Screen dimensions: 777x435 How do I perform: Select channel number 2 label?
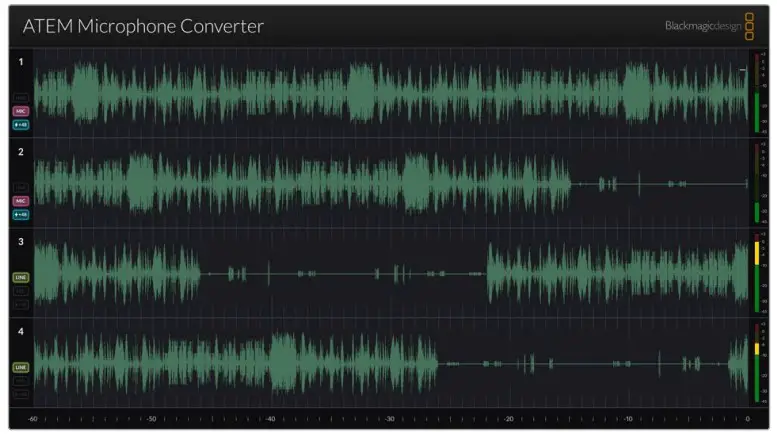coord(21,152)
